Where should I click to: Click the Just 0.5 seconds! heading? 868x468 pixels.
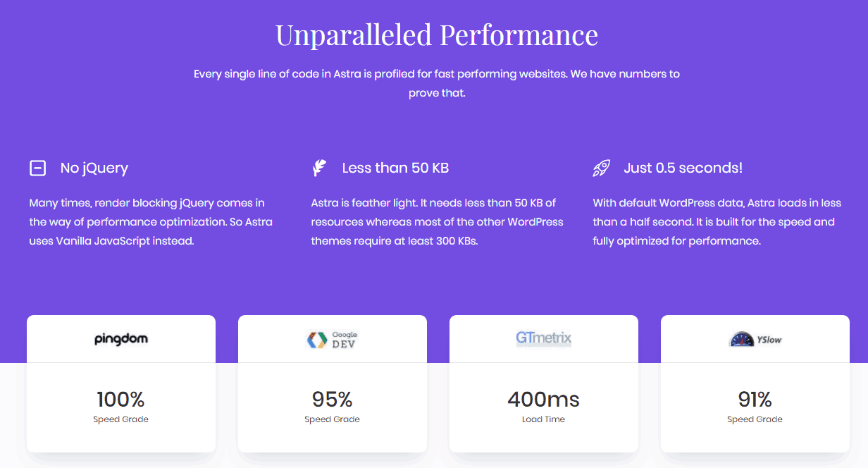pos(683,168)
